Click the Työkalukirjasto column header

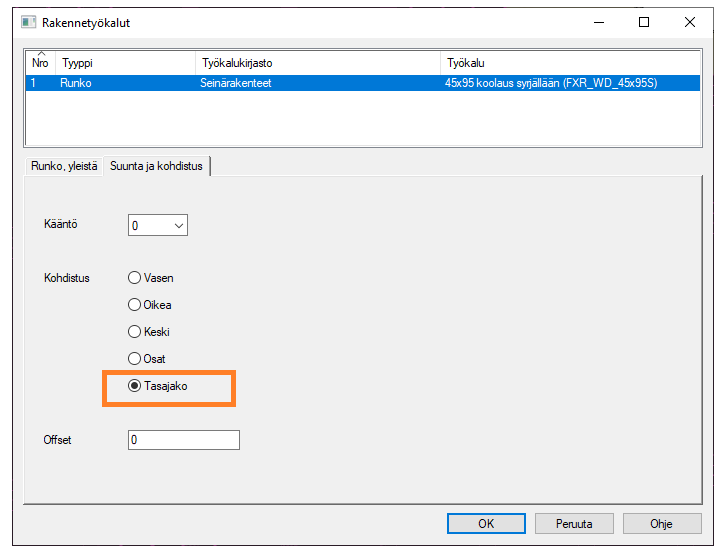tap(316, 63)
